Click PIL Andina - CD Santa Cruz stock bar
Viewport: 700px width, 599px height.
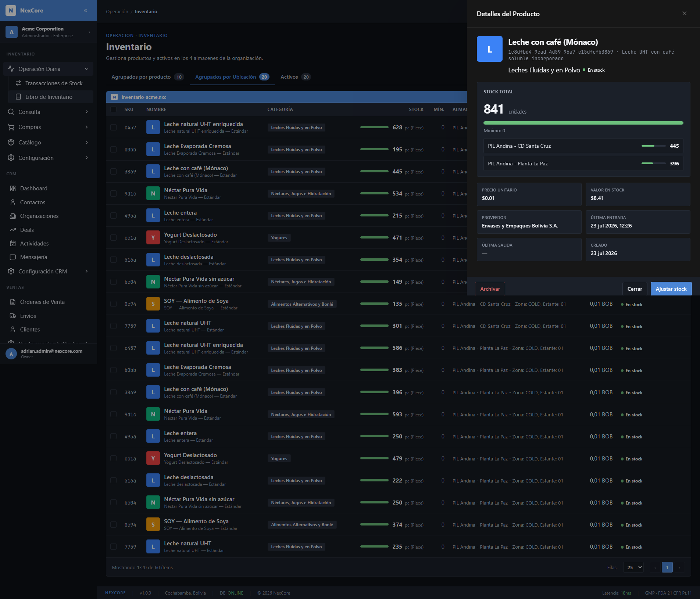(x=653, y=146)
